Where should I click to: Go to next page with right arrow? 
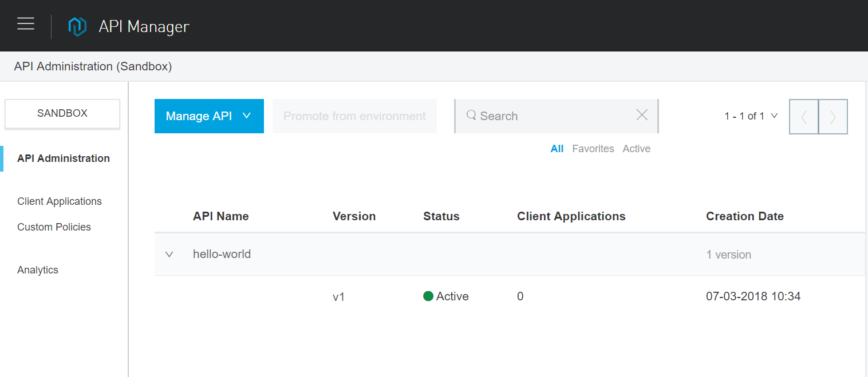click(833, 116)
